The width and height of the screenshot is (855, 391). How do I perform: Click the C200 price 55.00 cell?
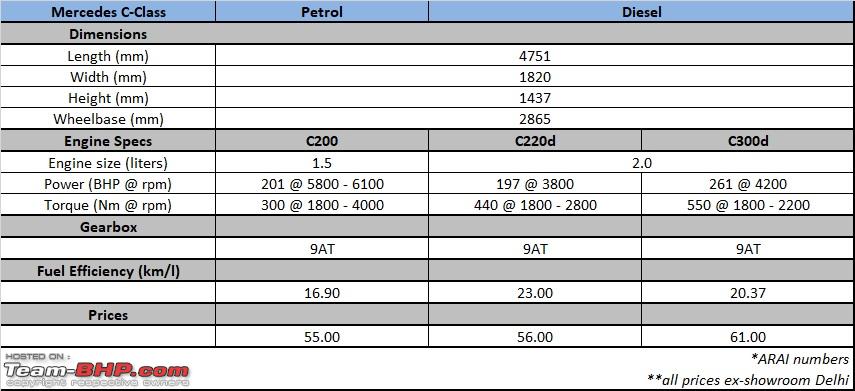pyautogui.click(x=322, y=337)
